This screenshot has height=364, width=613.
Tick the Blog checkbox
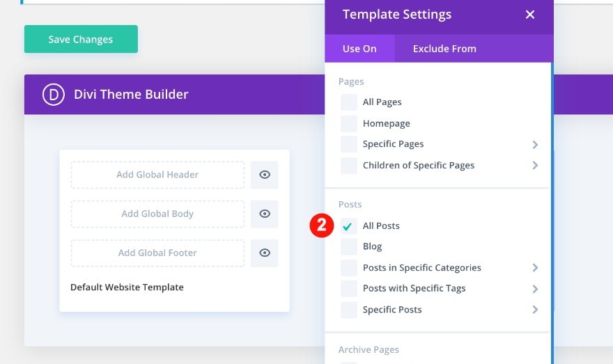[349, 247]
